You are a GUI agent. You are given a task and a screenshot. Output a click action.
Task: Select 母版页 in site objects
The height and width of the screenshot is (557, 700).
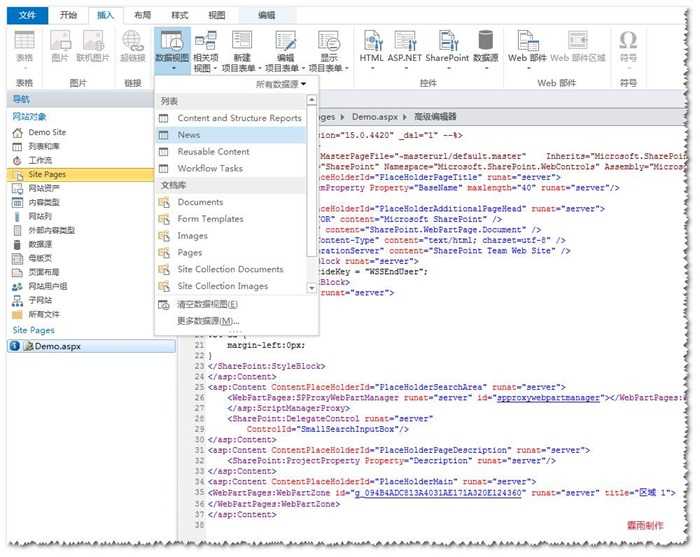click(40, 258)
